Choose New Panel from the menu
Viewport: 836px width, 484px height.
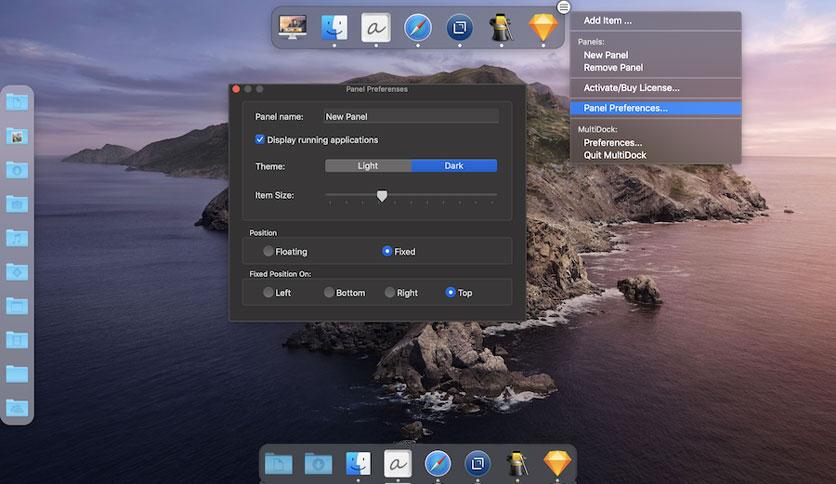tap(655, 55)
